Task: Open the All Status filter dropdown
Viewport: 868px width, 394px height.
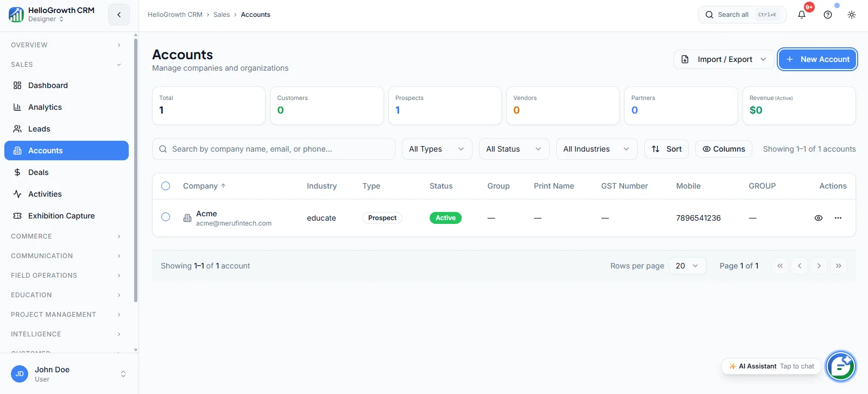Action: click(514, 149)
